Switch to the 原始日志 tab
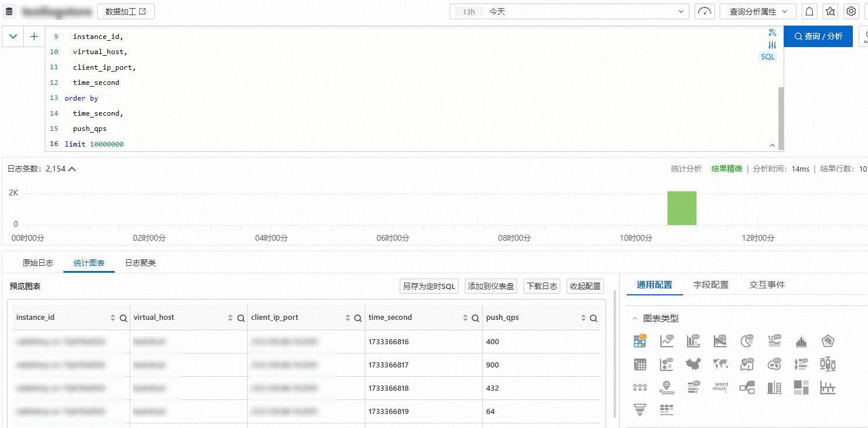The width and height of the screenshot is (868, 428). coord(38,263)
